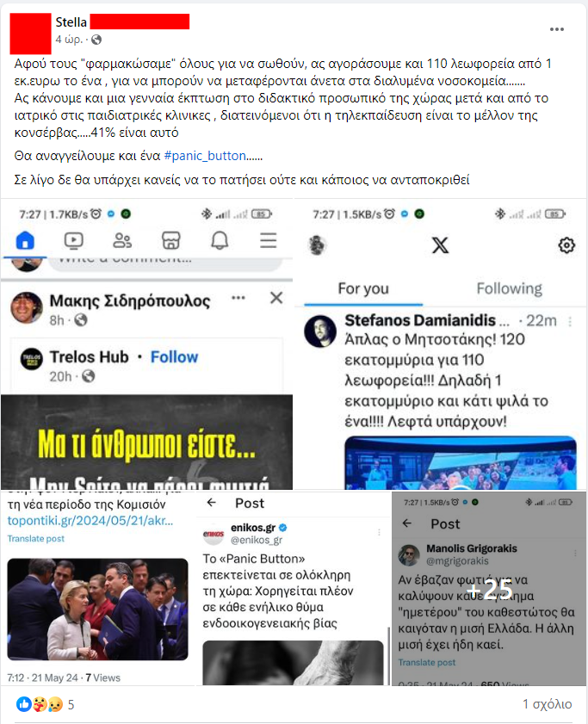The width and height of the screenshot is (588, 724).
Task: Expand options dots on Μακης Σιδηρόπουλος post
Action: click(238, 297)
